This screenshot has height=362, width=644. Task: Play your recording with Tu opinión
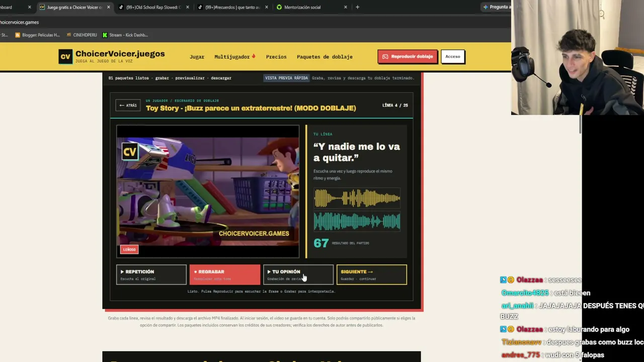[x=298, y=275]
